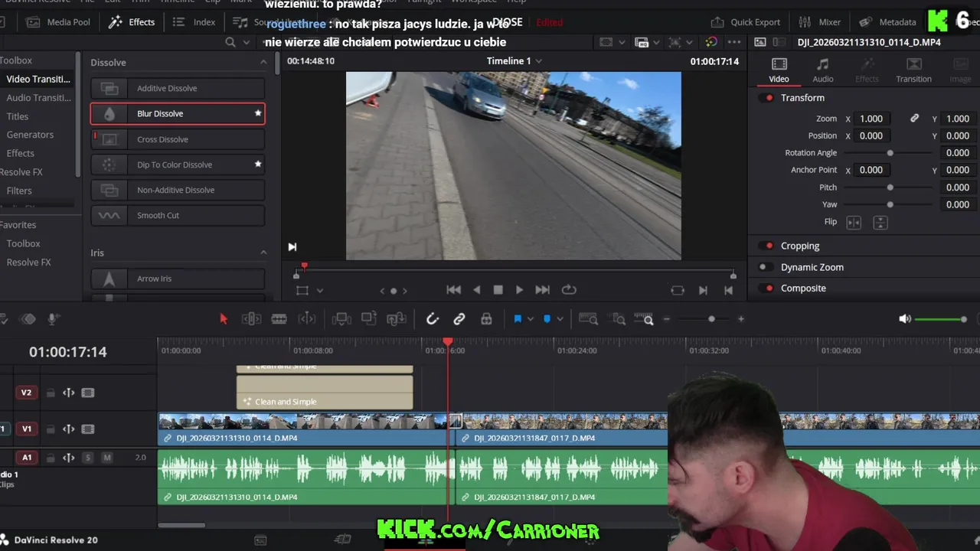Select Titles in Toolbox
This screenshot has height=551, width=980.
(x=18, y=116)
